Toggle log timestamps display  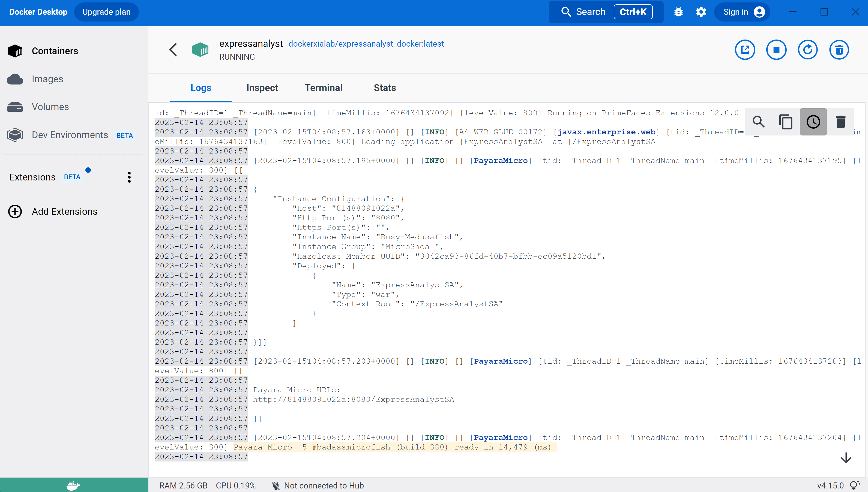pos(813,122)
